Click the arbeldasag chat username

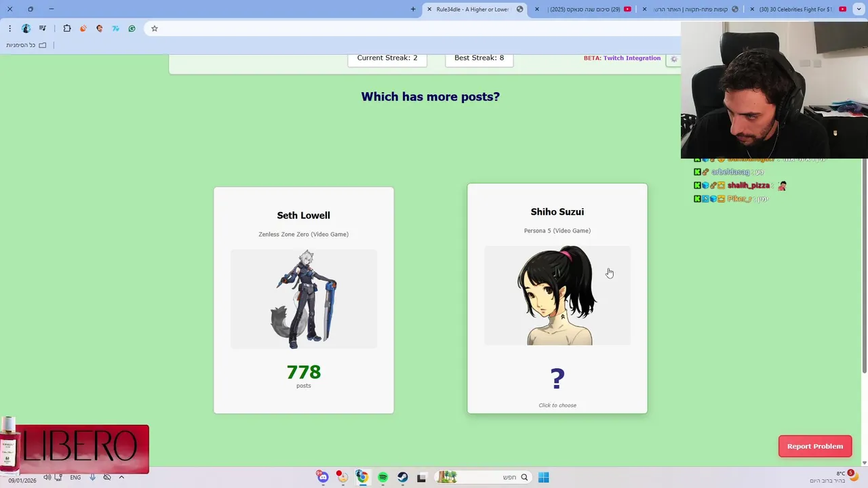click(730, 172)
